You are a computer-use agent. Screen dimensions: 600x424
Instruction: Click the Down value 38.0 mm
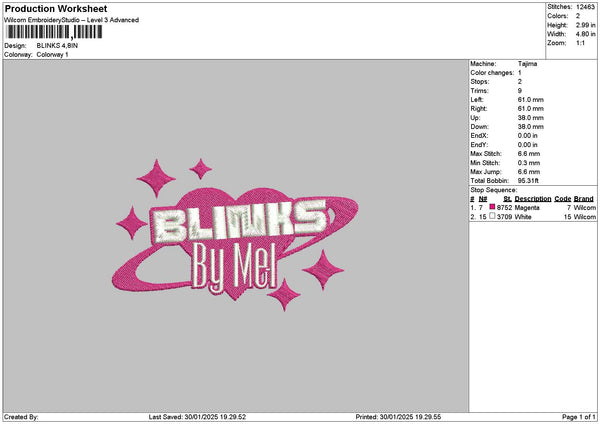coord(530,127)
